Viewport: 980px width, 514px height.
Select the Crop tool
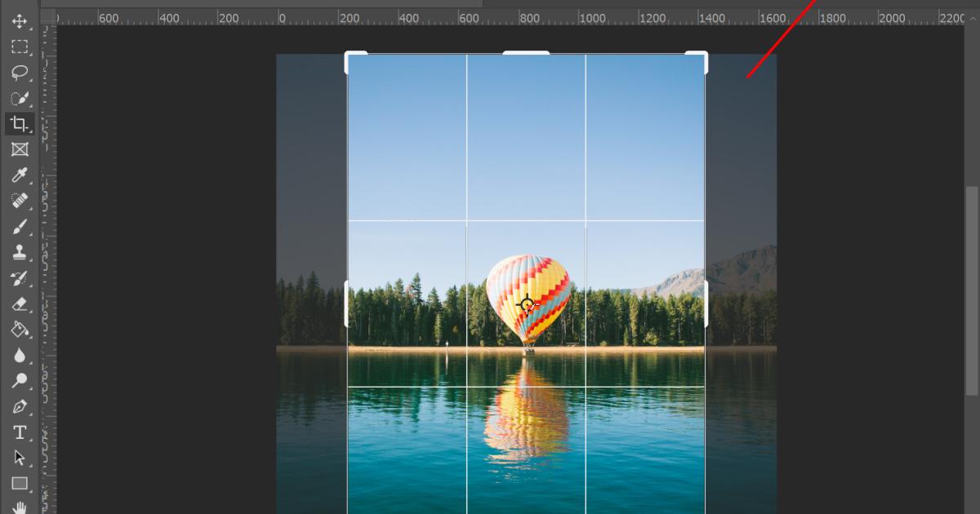(20, 124)
